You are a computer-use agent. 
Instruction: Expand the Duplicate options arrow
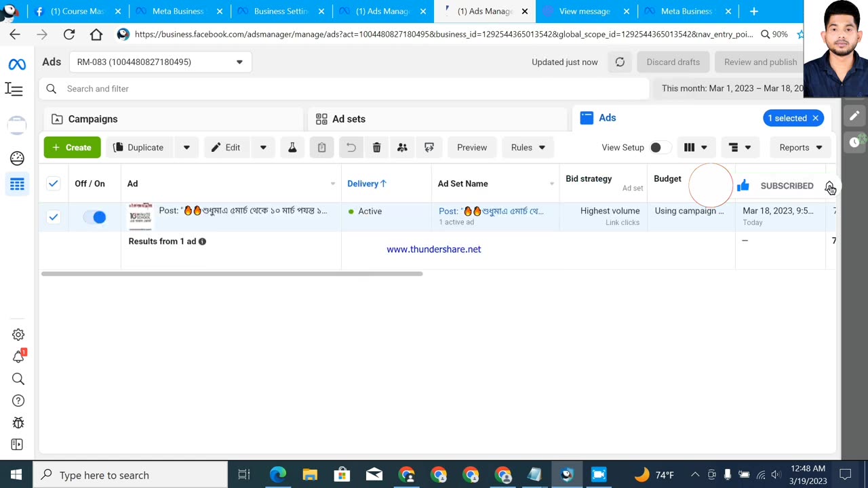tap(186, 148)
